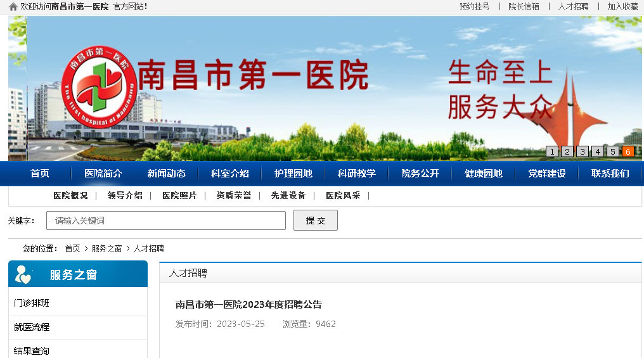This screenshot has width=644, height=358.
Task: Click the hospital logo emblem in the banner
Action: click(99, 87)
